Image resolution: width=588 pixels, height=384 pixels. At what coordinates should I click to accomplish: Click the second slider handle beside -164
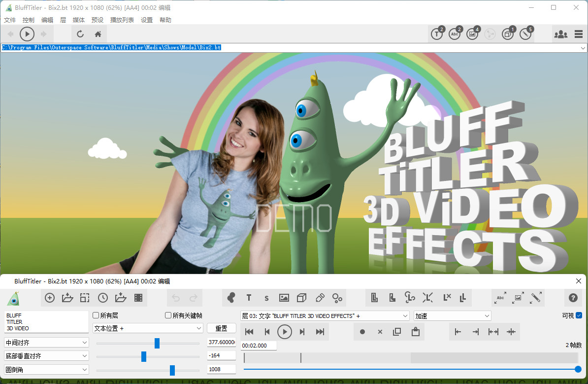pos(144,356)
